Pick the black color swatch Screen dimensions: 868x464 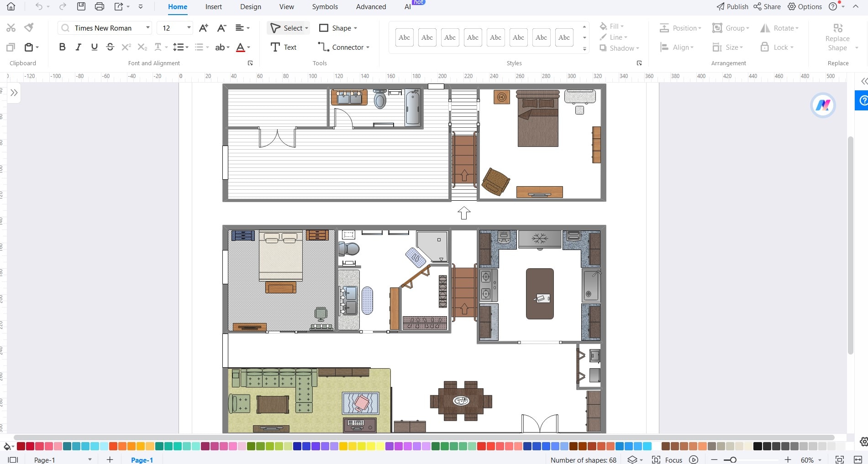758,446
